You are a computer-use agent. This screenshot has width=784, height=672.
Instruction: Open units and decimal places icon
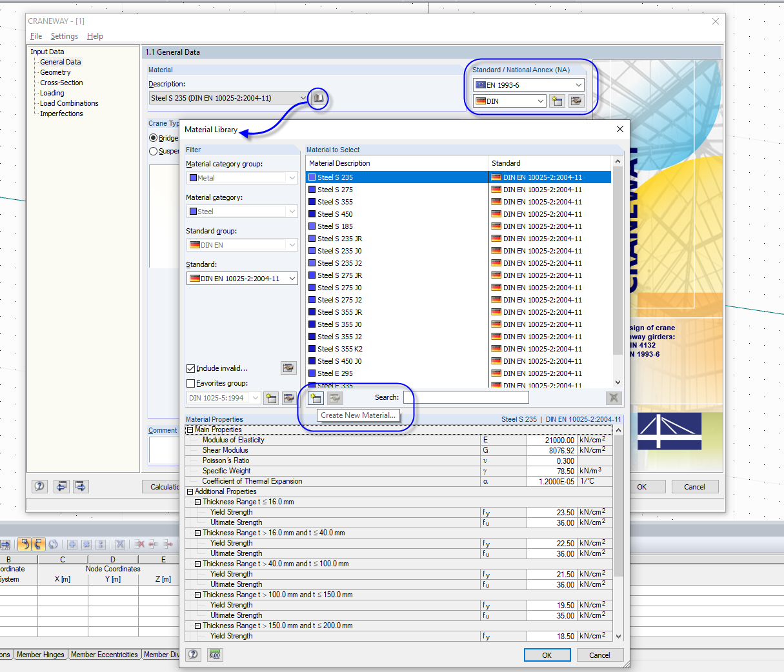(x=215, y=655)
